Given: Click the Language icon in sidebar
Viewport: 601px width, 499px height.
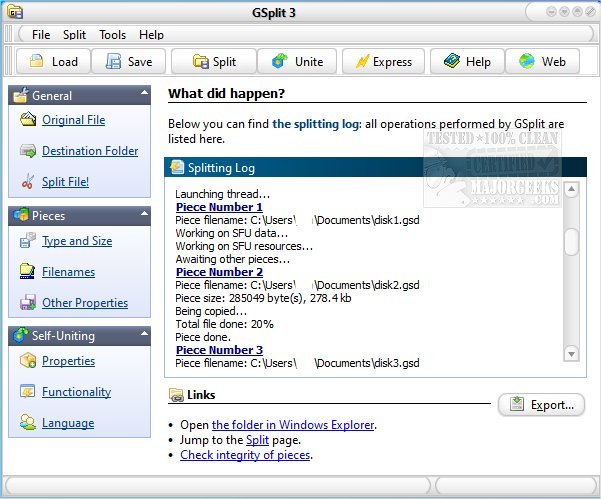Looking at the screenshot, I should (x=26, y=424).
